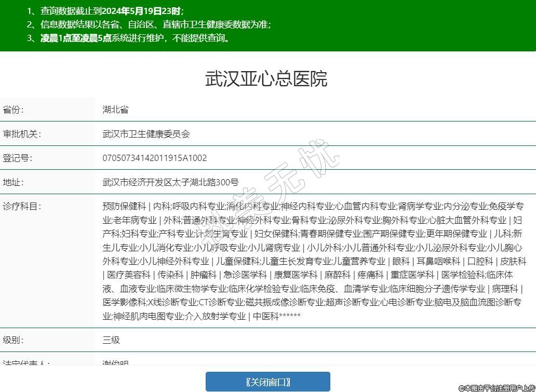Click the hospital title 武汉亚心总医院

(x=266, y=79)
